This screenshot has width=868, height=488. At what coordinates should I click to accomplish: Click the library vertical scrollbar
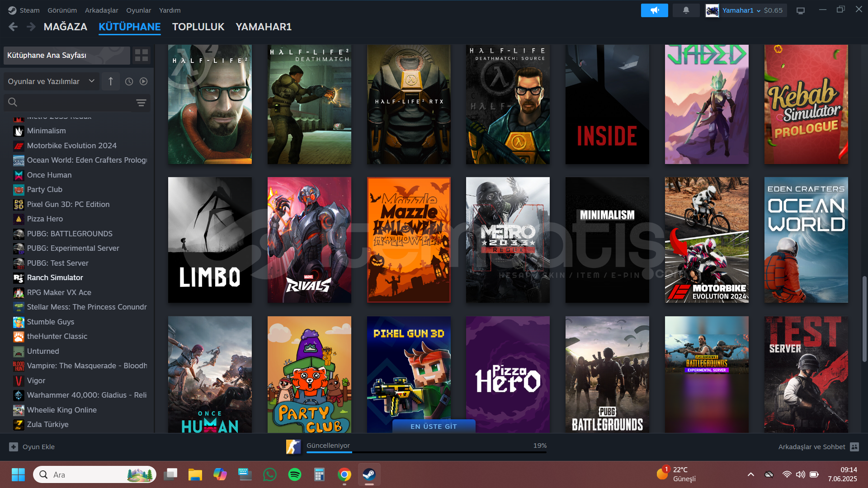pos(864,319)
